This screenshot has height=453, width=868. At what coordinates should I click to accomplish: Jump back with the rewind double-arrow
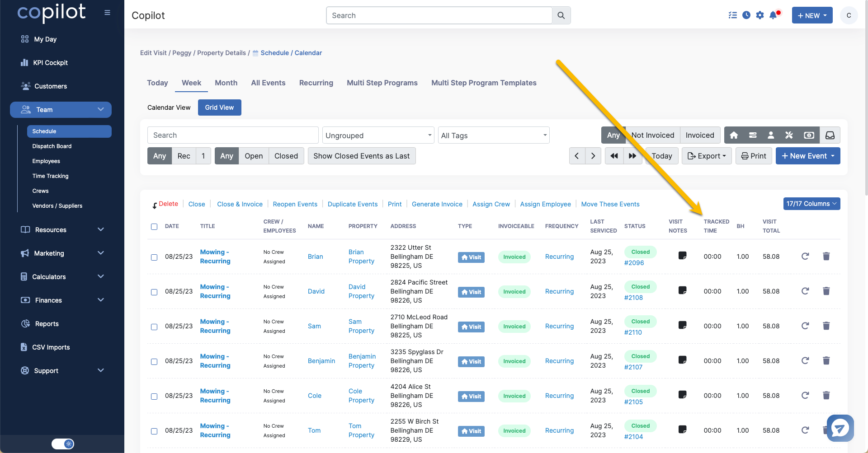coord(614,156)
